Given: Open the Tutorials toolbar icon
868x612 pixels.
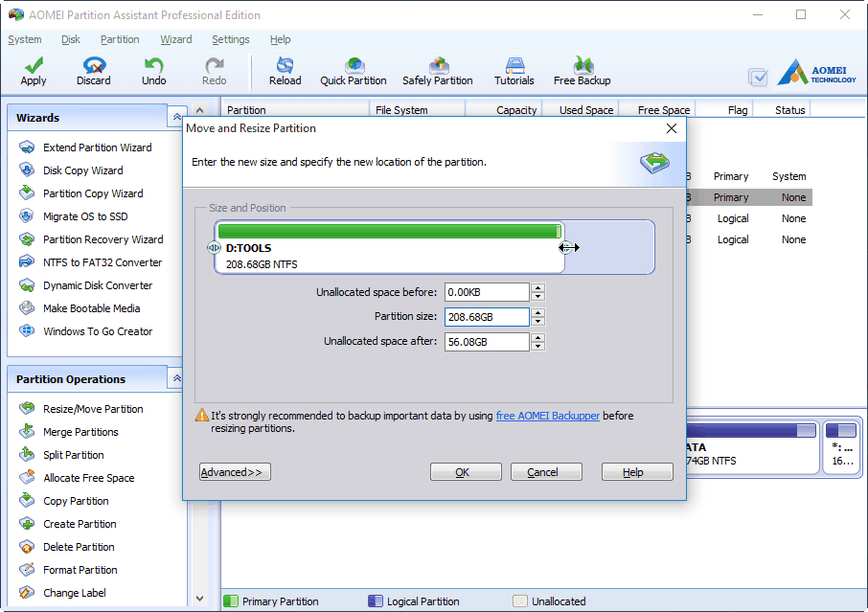Looking at the screenshot, I should [514, 70].
